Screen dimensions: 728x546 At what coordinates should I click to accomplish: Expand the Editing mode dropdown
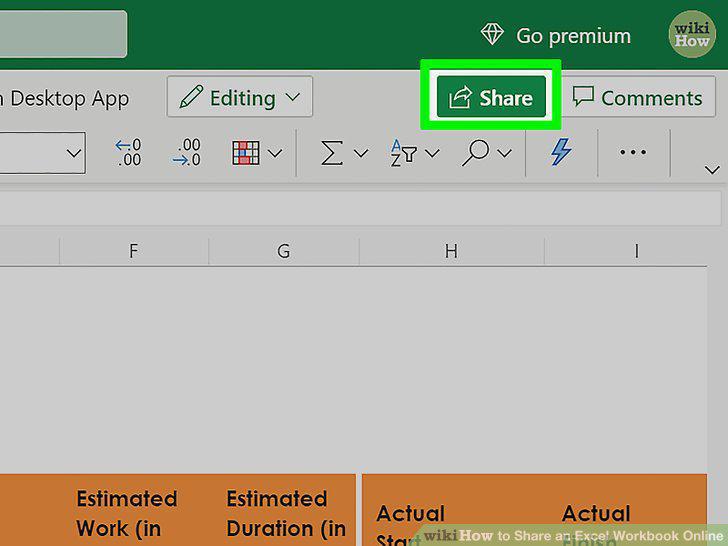240,97
